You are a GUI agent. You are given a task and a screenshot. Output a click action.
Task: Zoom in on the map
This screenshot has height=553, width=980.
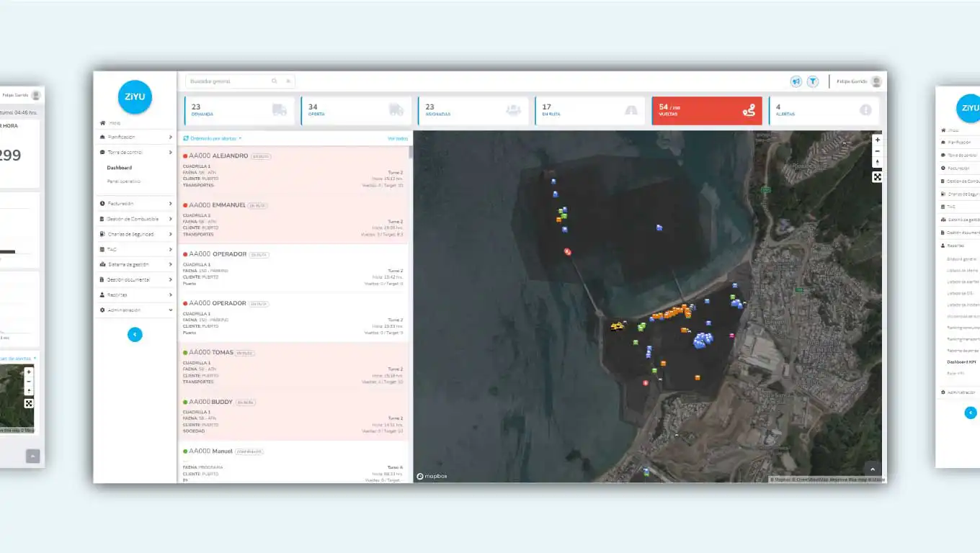(x=877, y=140)
